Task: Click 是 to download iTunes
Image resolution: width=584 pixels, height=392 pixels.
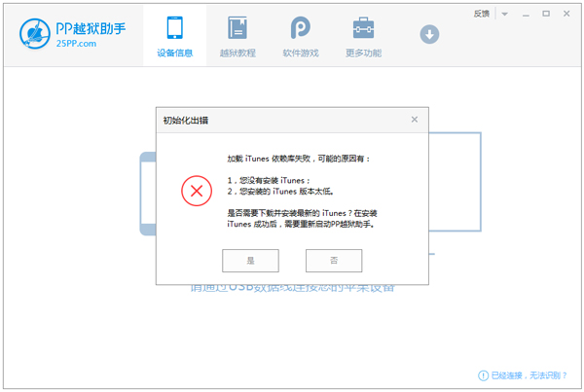Action: pos(250,261)
